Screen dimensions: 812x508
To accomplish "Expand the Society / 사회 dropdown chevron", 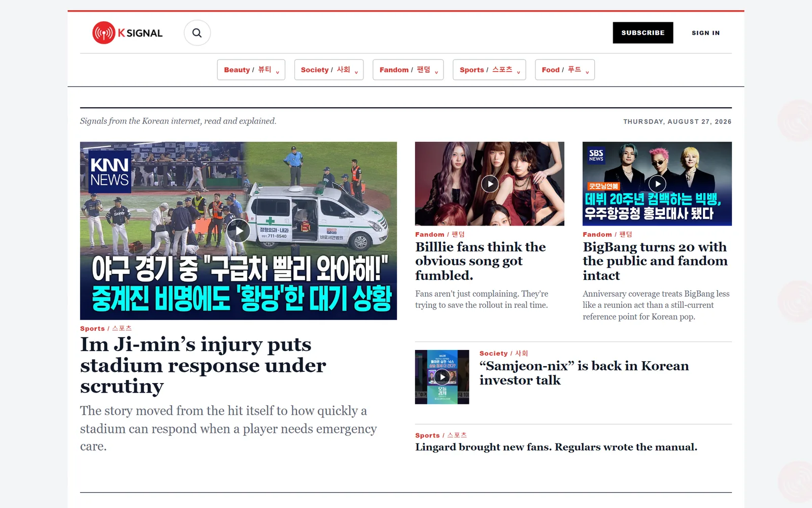I will pyautogui.click(x=356, y=72).
